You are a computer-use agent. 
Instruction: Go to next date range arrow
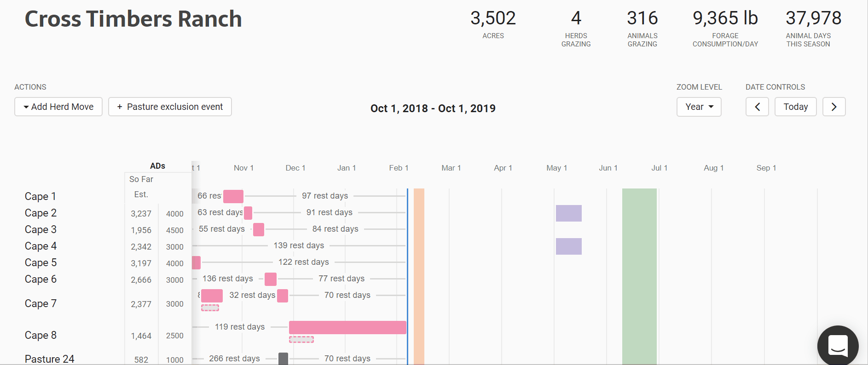[x=834, y=107]
